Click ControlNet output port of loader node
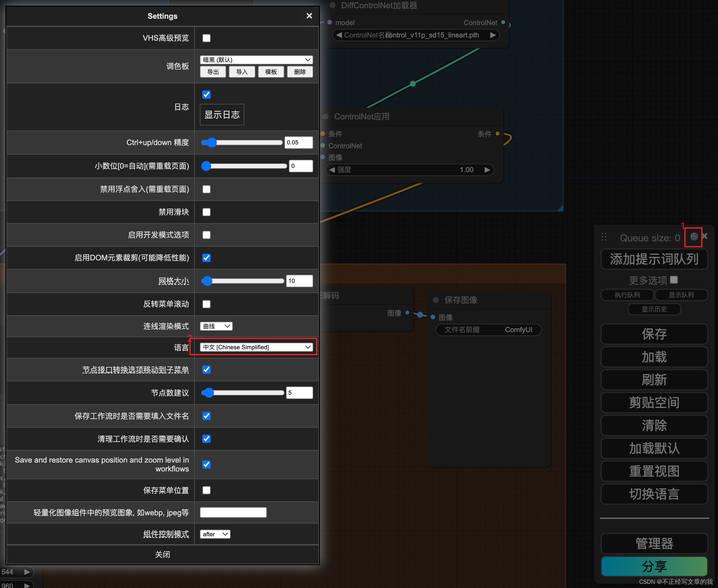 pos(503,22)
